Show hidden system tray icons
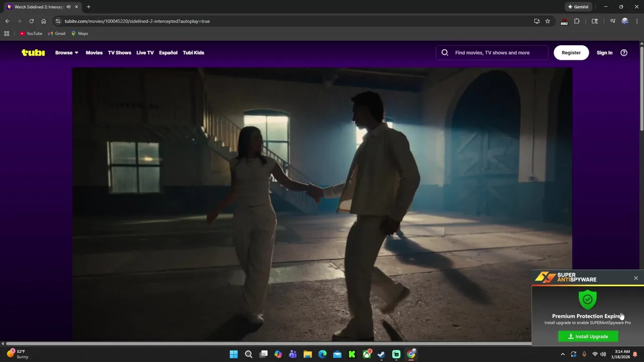Image resolution: width=644 pixels, height=362 pixels. coord(563,354)
